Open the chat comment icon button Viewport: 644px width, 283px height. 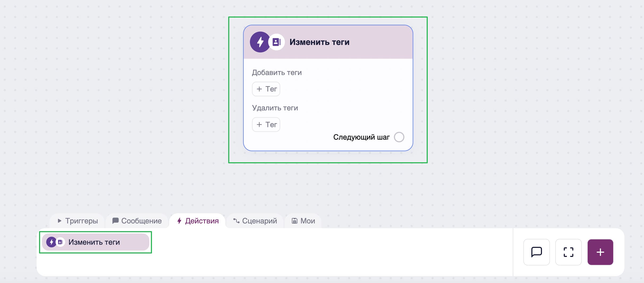pos(536,252)
